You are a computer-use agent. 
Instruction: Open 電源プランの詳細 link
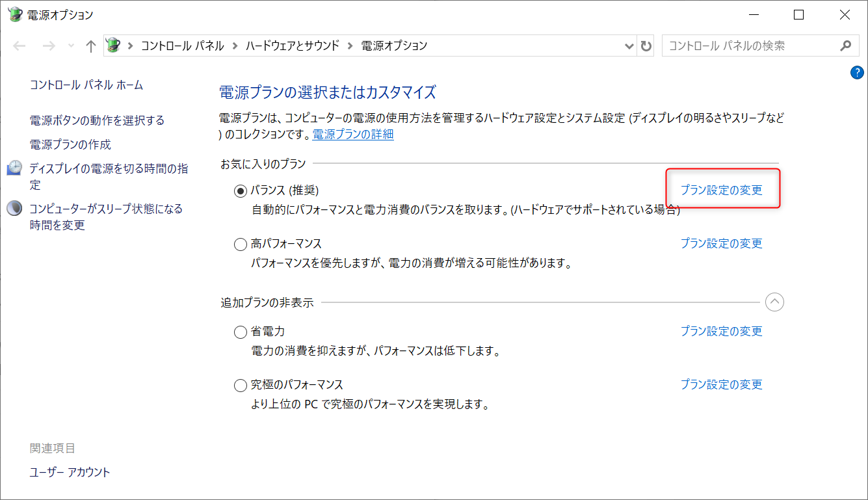point(353,135)
